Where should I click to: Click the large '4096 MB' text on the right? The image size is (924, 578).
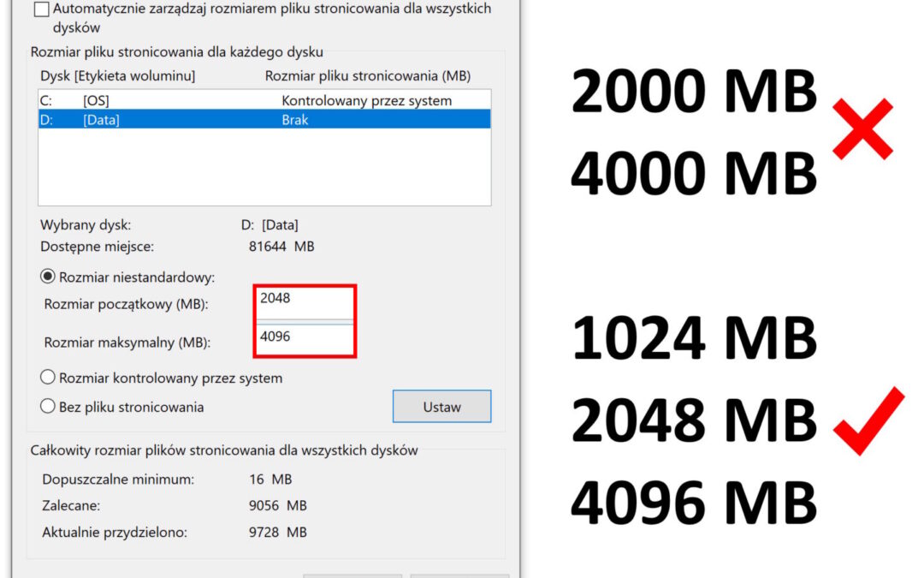point(693,502)
